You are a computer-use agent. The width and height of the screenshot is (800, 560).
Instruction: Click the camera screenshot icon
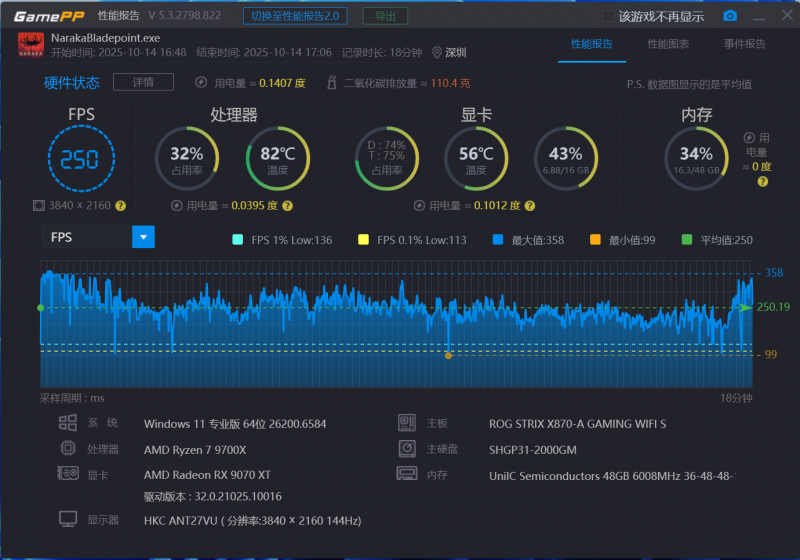[x=730, y=16]
